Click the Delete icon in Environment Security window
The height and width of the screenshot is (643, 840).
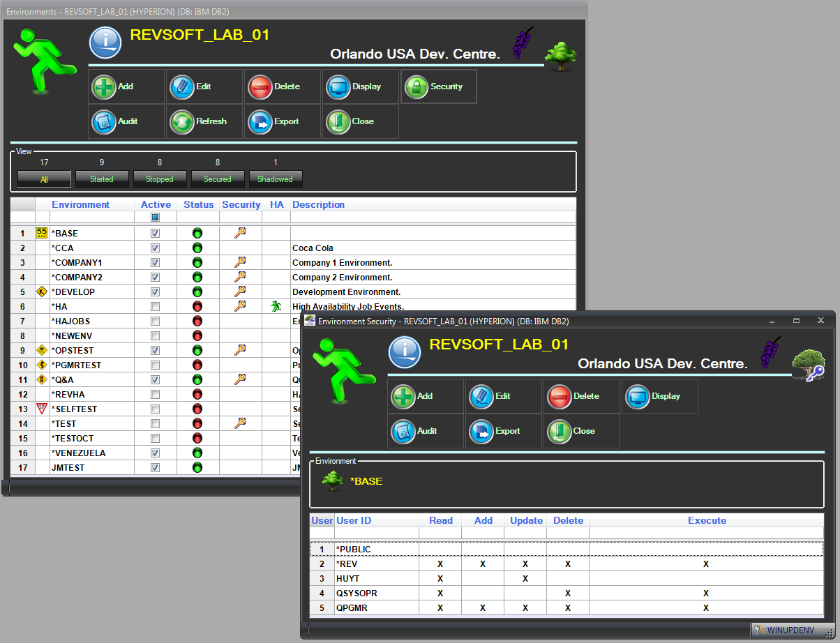click(559, 397)
